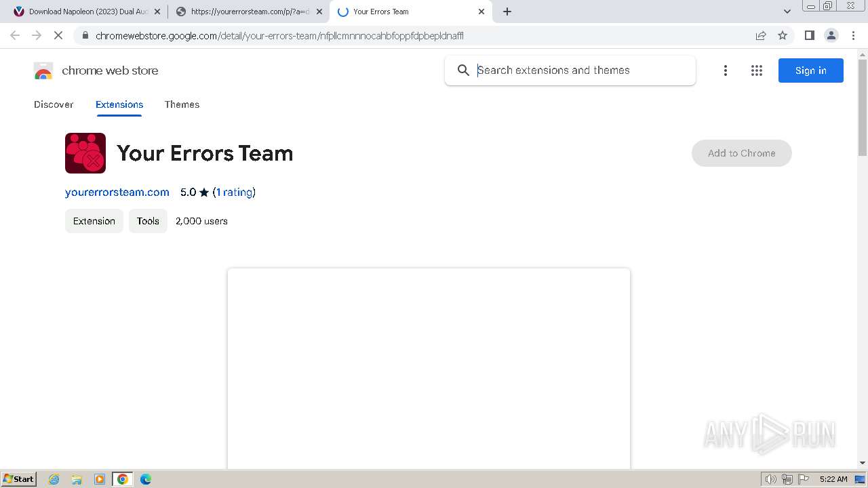Click the Your Errors Team extension icon
The width and height of the screenshot is (868, 488).
pos(85,153)
